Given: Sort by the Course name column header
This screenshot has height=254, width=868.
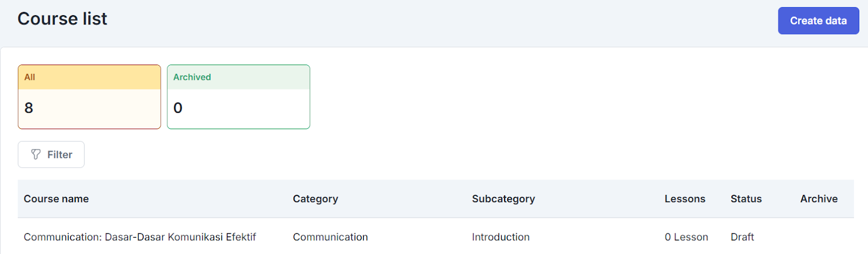Looking at the screenshot, I should point(56,199).
